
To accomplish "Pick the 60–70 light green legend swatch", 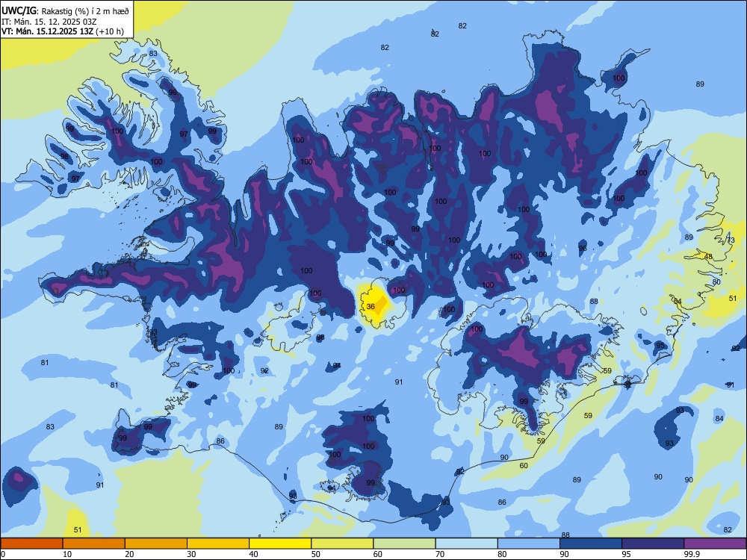I will (x=404, y=544).
